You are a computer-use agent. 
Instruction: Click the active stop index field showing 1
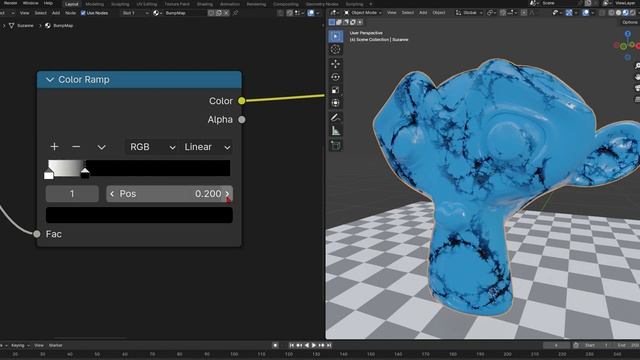(72, 194)
